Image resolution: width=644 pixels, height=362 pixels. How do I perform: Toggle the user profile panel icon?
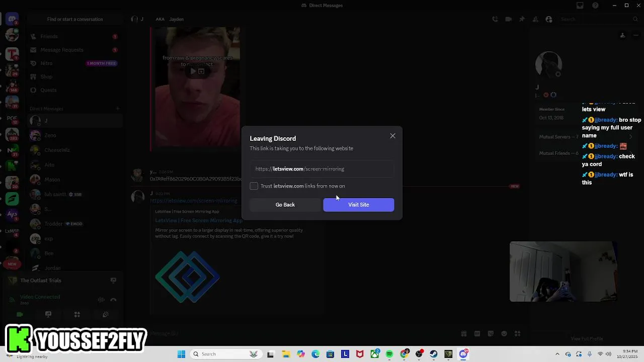click(x=549, y=19)
